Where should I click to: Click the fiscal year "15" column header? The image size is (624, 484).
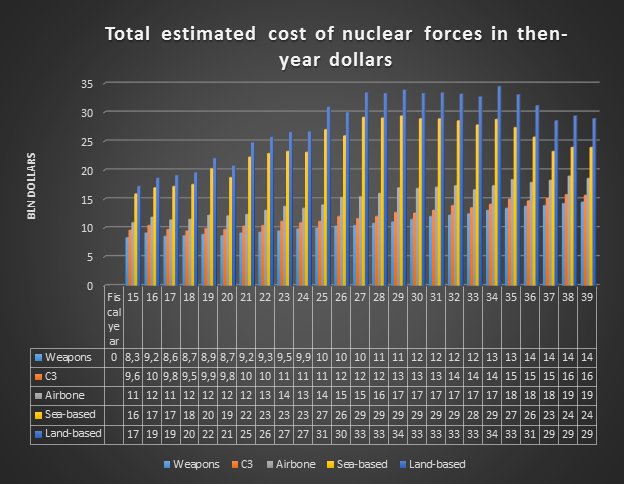point(133,297)
